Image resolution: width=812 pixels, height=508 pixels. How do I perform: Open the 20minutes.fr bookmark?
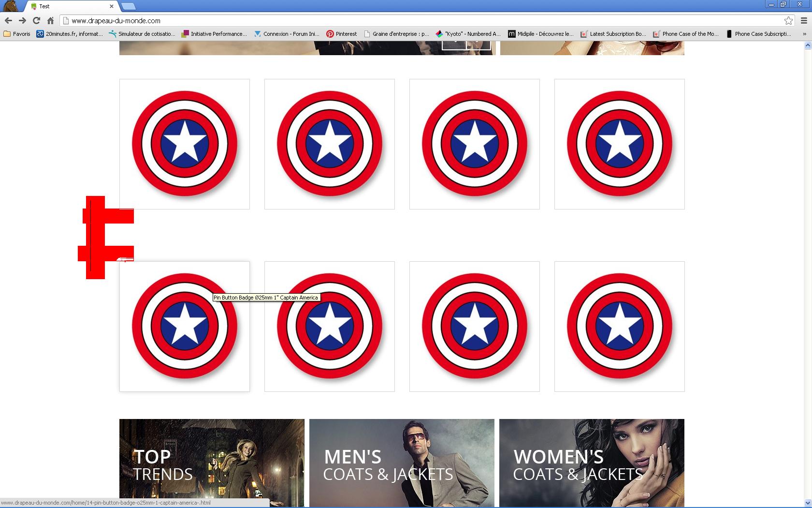[70, 34]
